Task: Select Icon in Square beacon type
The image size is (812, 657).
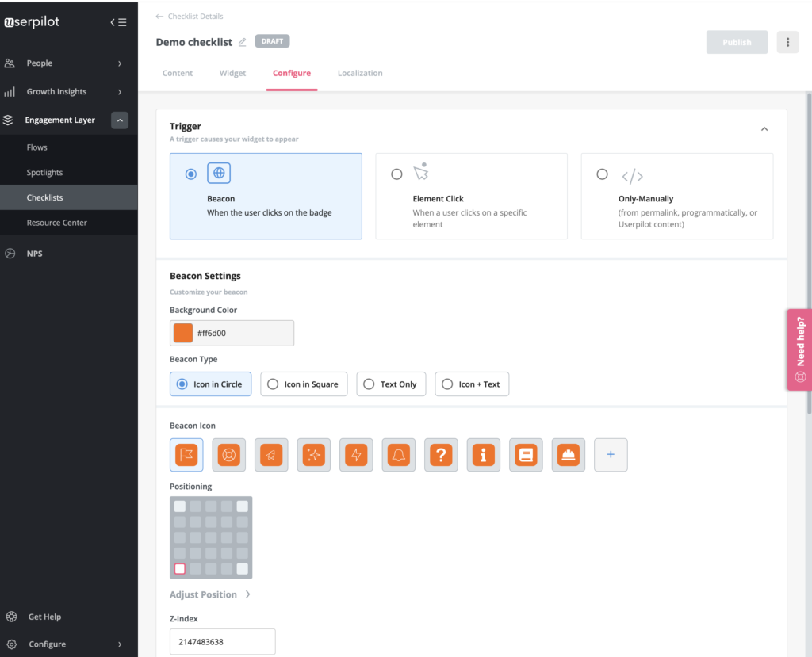Action: coord(304,384)
